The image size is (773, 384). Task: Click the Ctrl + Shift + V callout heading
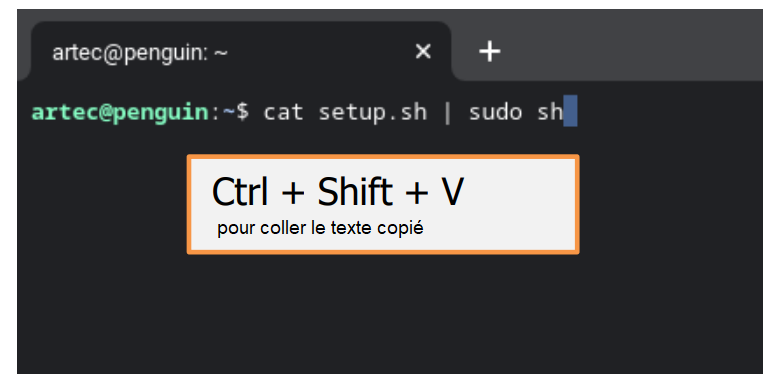tap(338, 192)
